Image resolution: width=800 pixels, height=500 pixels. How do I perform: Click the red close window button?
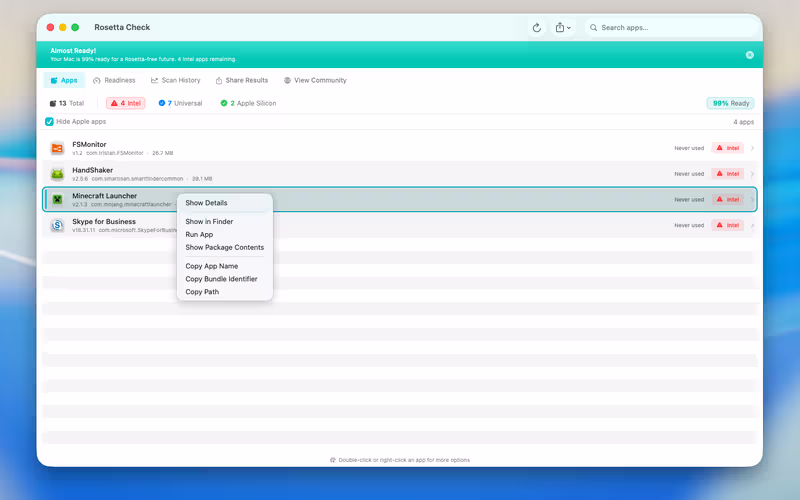click(x=50, y=27)
